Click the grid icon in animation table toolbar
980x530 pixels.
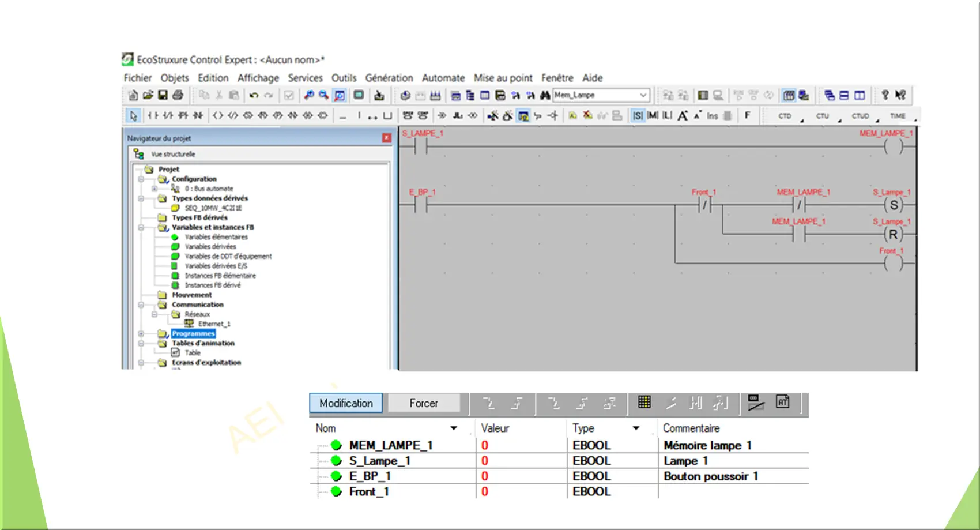[644, 402]
